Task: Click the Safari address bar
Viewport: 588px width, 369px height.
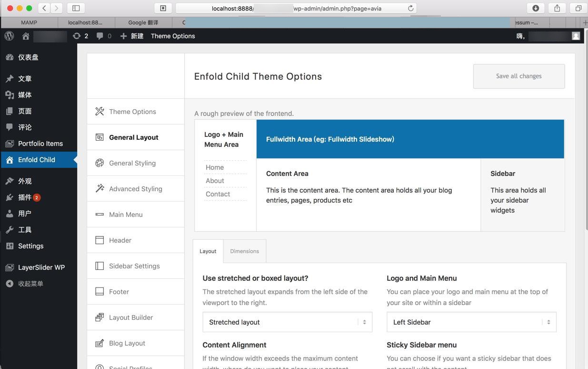Action: (x=295, y=8)
